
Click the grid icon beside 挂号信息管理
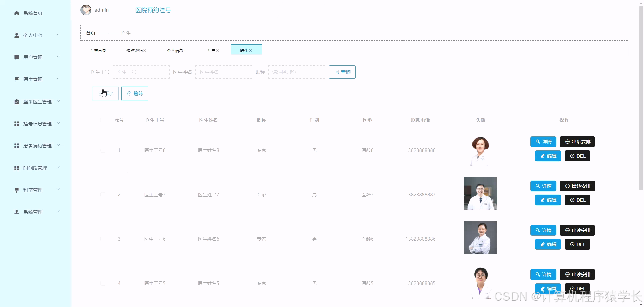(x=17, y=124)
